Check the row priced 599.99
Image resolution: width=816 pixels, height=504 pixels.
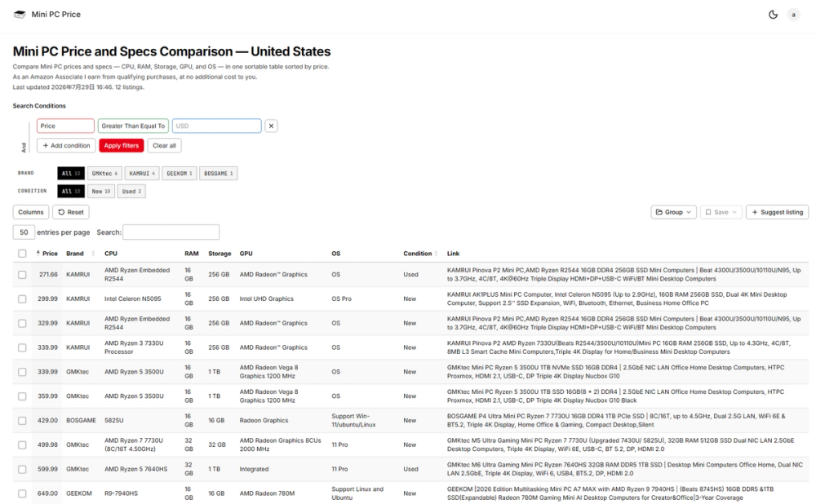(x=22, y=469)
